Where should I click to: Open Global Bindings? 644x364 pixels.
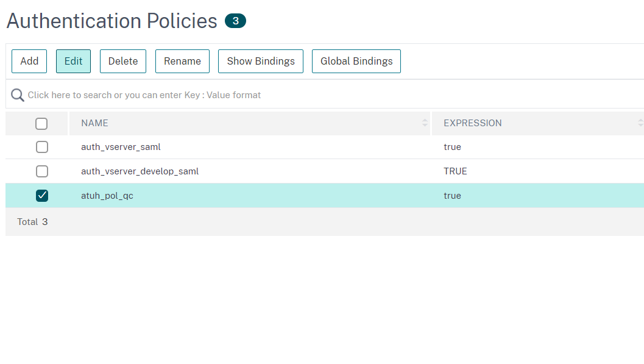point(356,61)
